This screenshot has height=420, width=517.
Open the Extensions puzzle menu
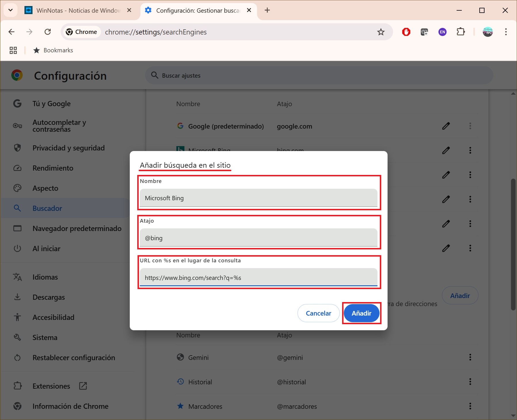(461, 32)
